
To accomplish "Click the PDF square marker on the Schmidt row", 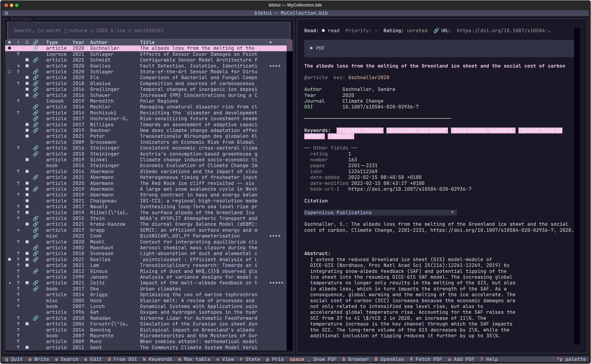I will 27,60.
